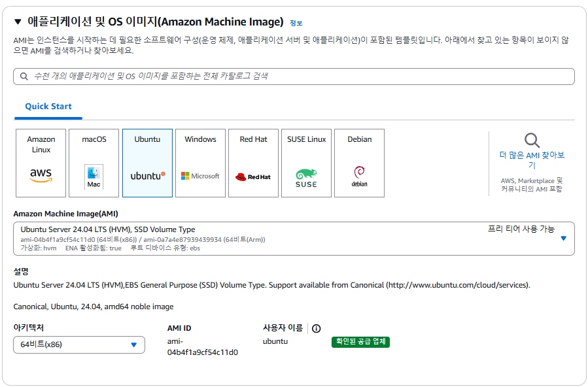Click the Canonical amd64 noble image text

[94, 307]
